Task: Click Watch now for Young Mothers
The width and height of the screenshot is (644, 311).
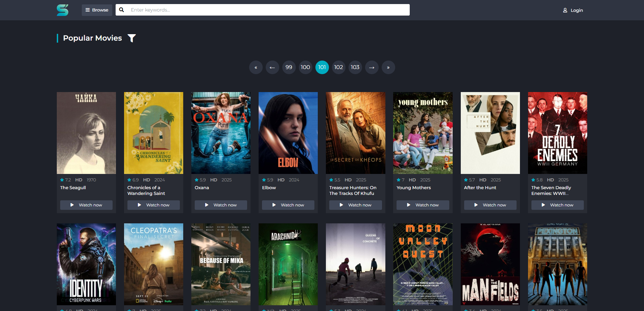Action: click(x=423, y=205)
